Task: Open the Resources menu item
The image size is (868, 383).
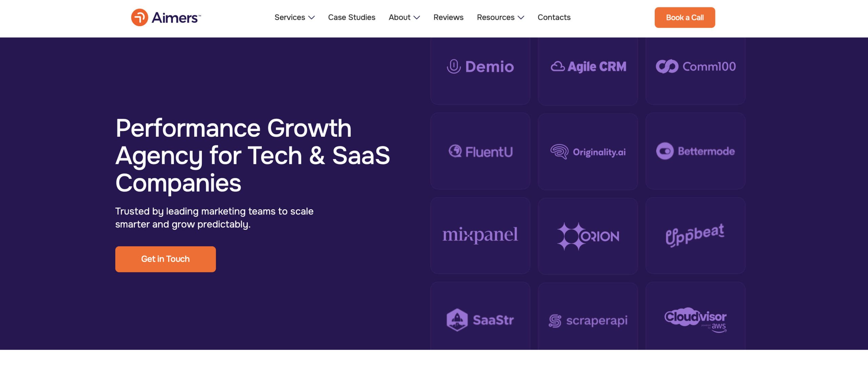Action: point(495,17)
